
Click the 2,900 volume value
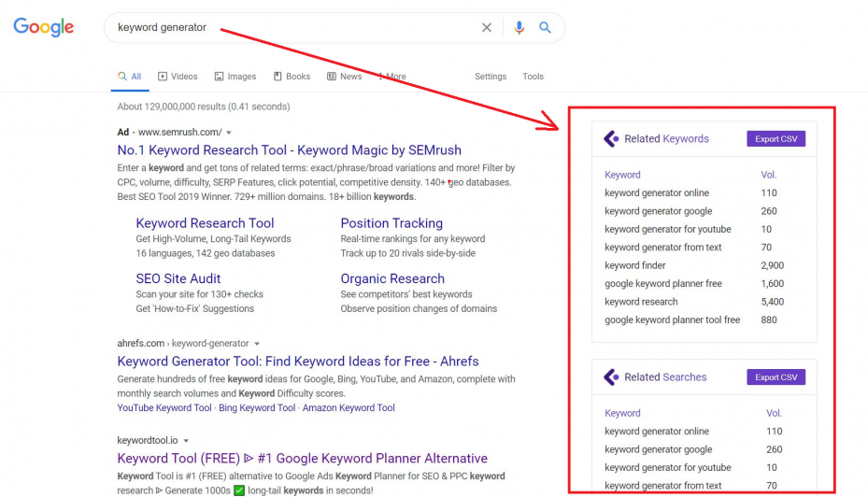(773, 265)
